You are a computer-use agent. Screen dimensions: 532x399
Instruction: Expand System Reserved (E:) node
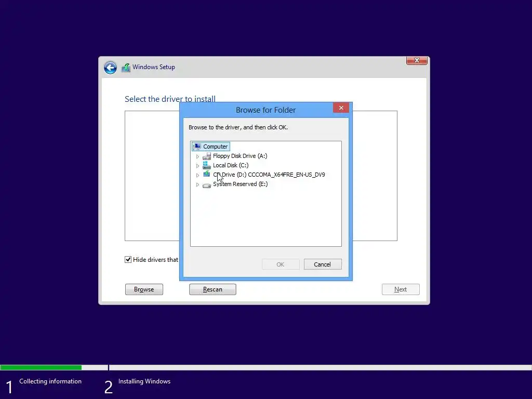pyautogui.click(x=197, y=184)
